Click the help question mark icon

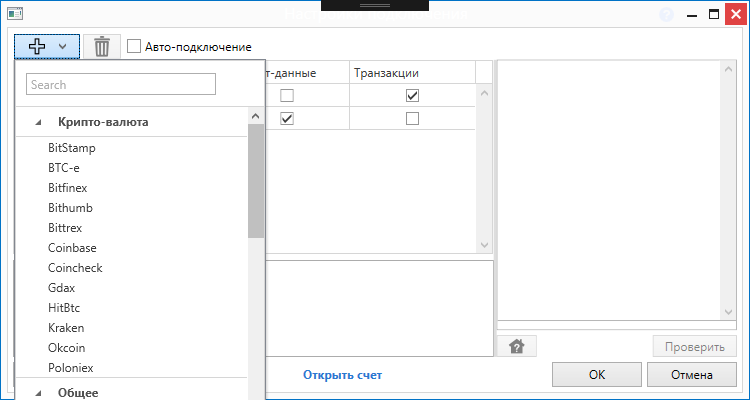[x=666, y=14]
